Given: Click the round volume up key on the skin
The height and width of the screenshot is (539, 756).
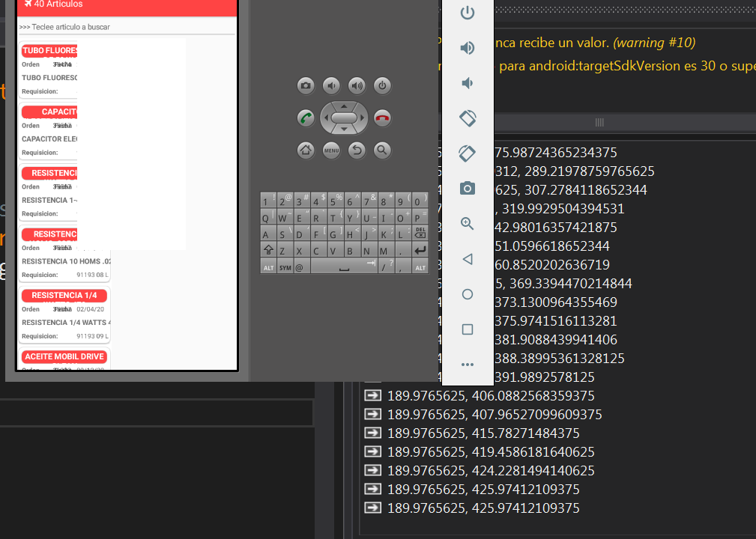Looking at the screenshot, I should click(x=357, y=86).
